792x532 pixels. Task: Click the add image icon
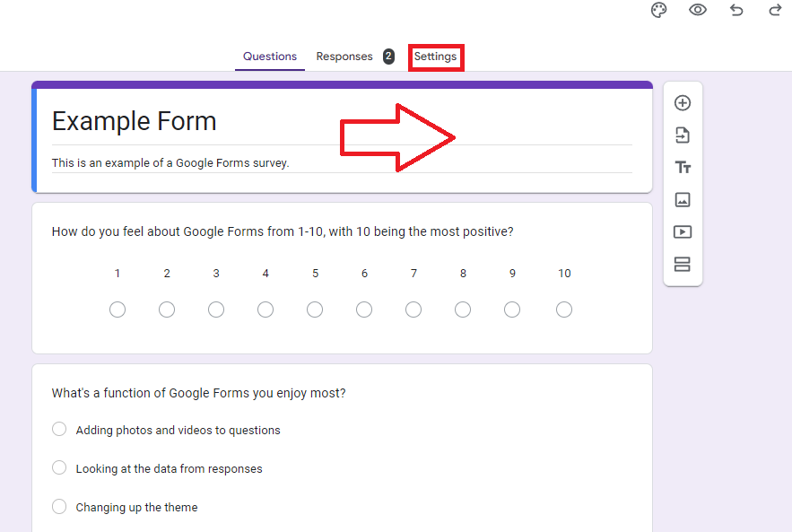click(683, 200)
